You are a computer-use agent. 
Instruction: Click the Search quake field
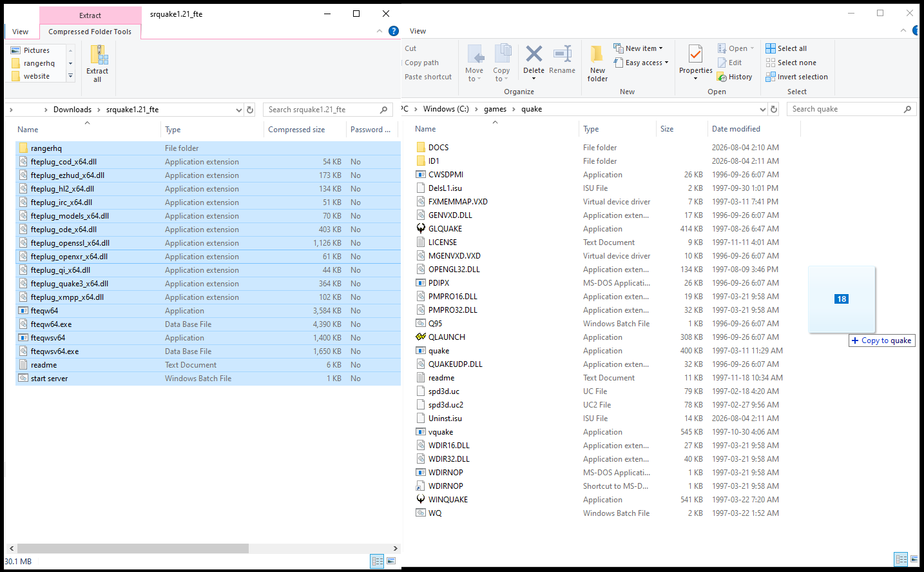pos(851,109)
